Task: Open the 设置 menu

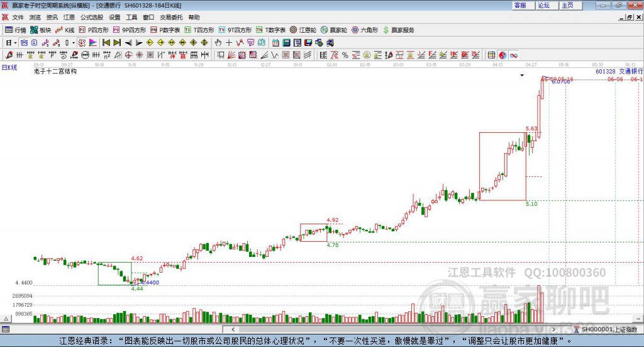Action: point(114,17)
